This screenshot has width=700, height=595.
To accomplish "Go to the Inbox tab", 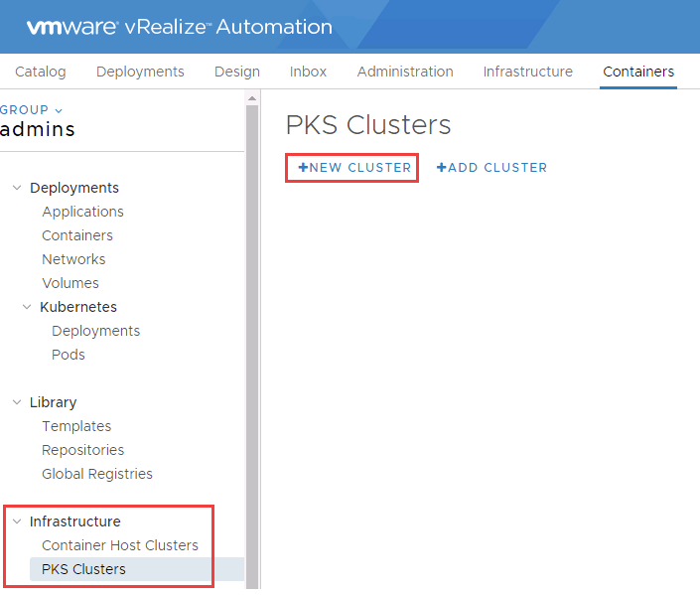I will click(x=308, y=72).
